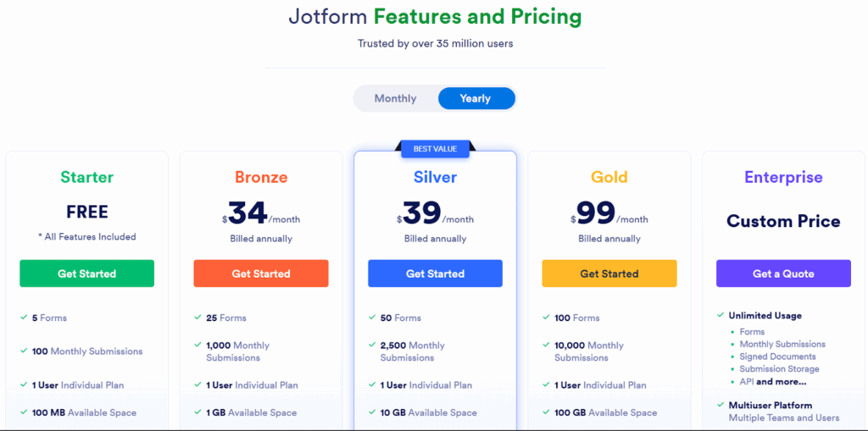This screenshot has height=431, width=868.
Task: Click Starter plan Get Started button
Action: 86,274
